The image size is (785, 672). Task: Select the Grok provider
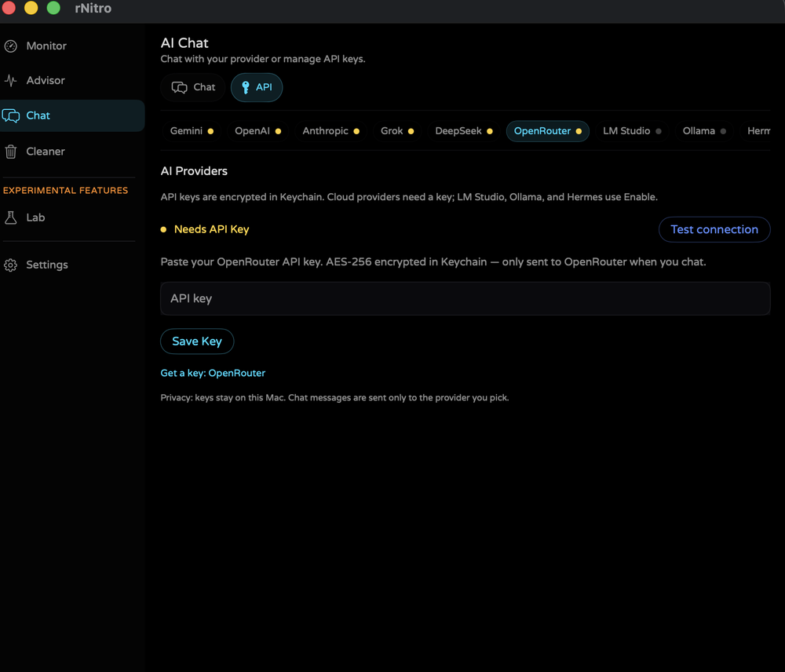pos(397,131)
